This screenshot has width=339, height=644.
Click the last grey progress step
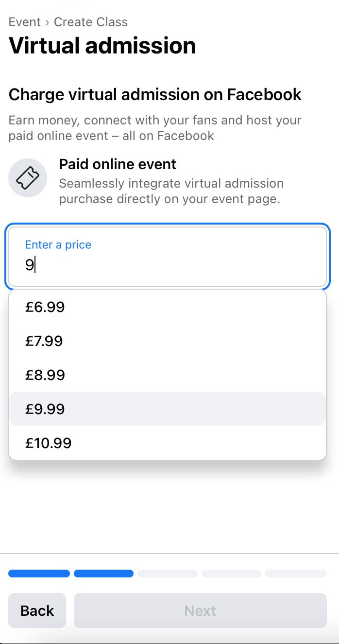pyautogui.click(x=296, y=574)
